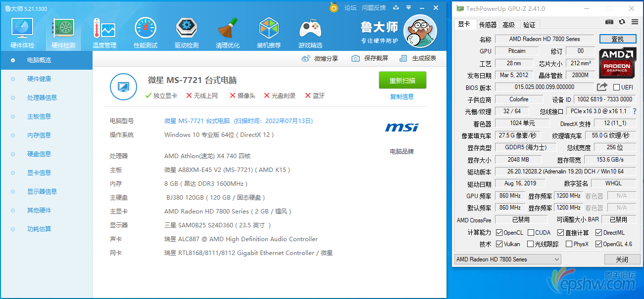Toggle the OpenGL 4.6 checkbox

click(x=599, y=244)
